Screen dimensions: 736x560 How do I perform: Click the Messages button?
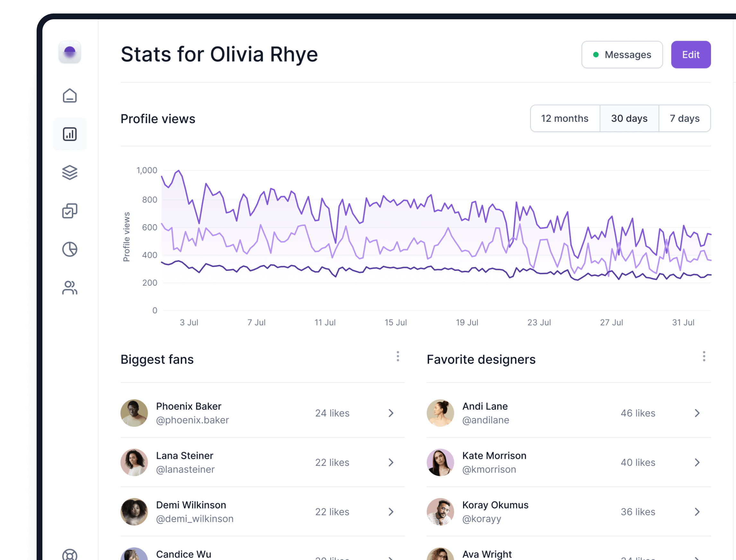tap(622, 55)
